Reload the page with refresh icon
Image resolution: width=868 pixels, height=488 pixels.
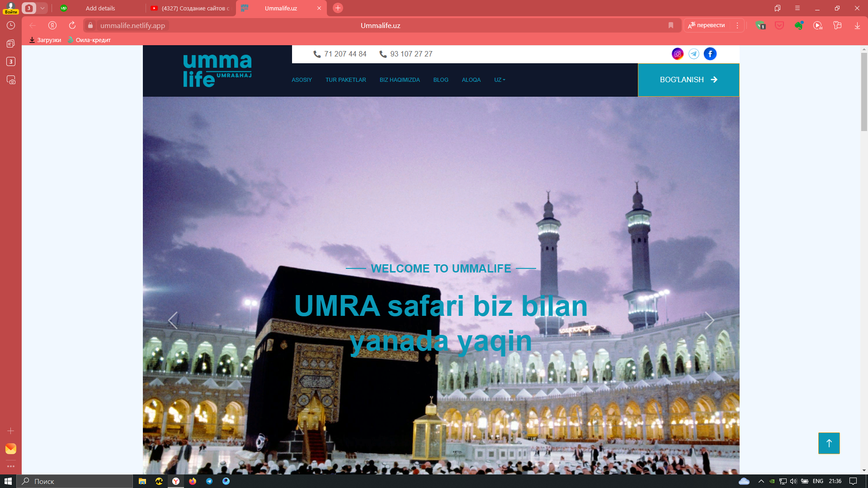point(72,25)
